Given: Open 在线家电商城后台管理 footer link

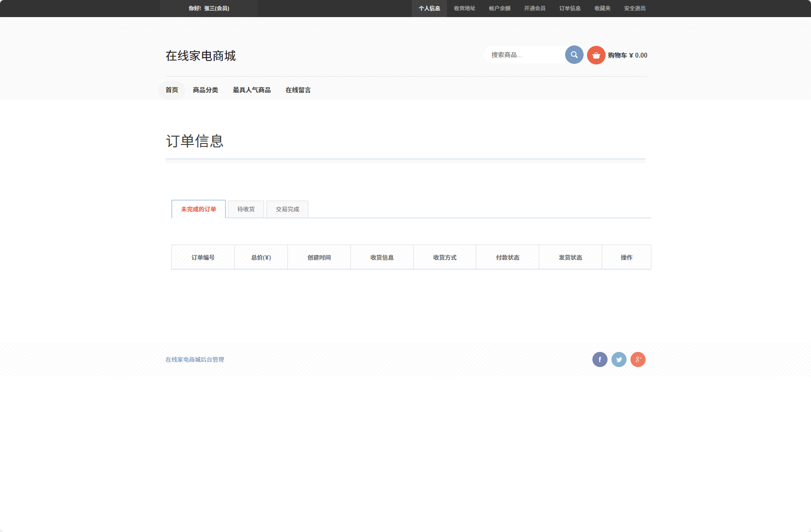Looking at the screenshot, I should [194, 359].
